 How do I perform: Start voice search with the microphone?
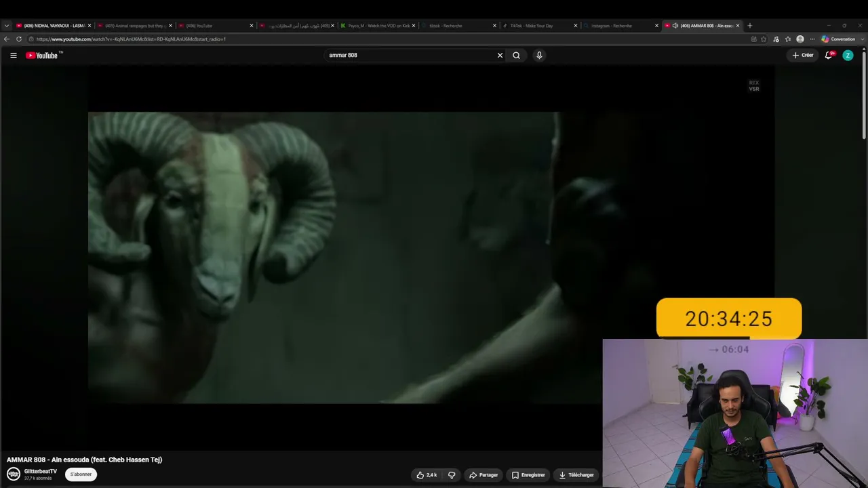pos(539,56)
